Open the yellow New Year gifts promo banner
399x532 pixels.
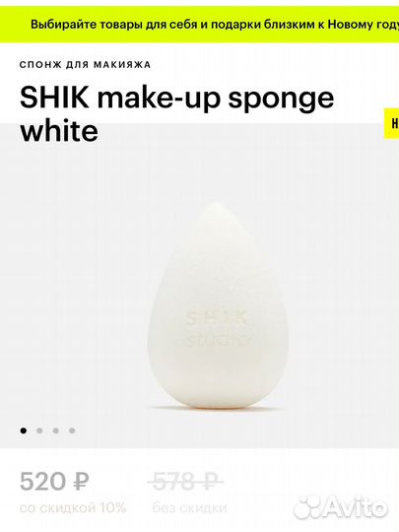point(199,25)
